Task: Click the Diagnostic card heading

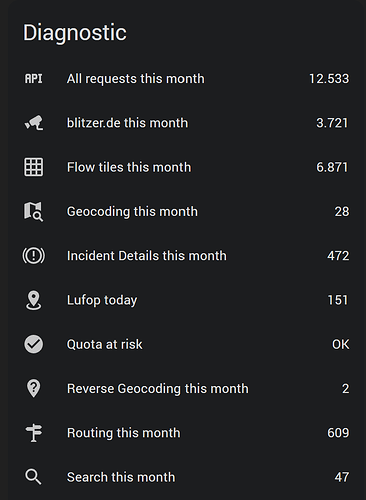Action: (x=75, y=33)
